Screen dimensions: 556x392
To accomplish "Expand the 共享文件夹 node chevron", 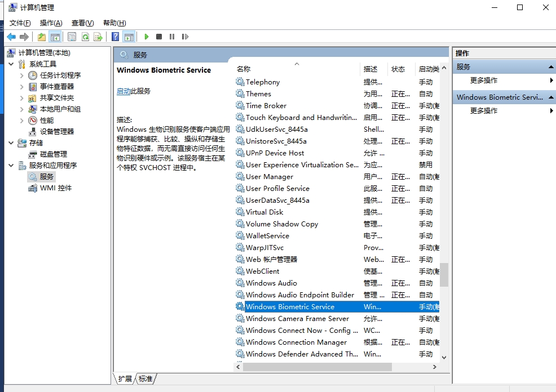I will (x=21, y=98).
